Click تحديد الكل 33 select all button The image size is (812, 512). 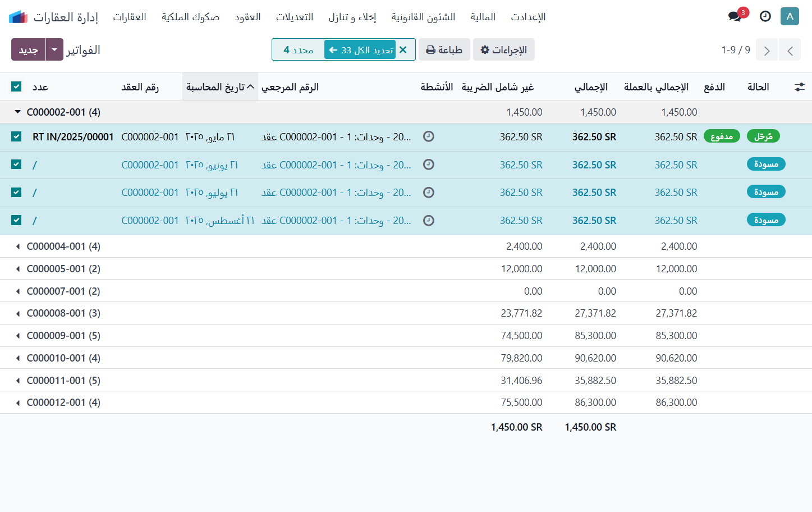click(x=360, y=50)
